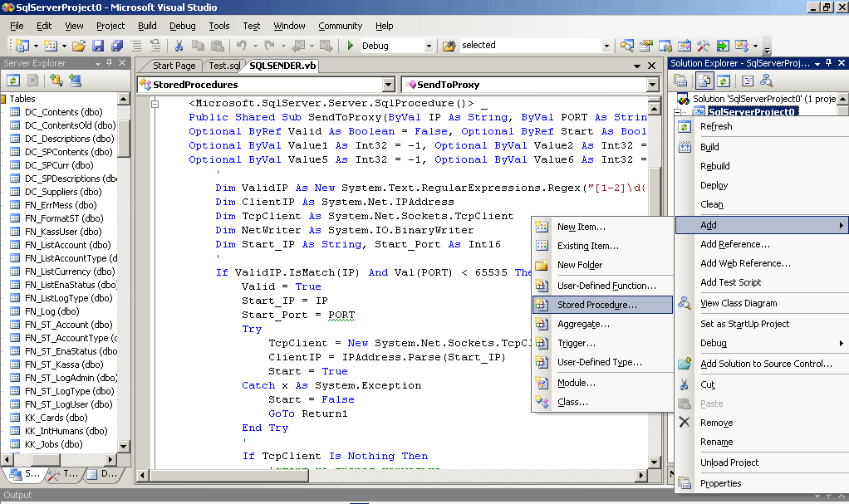Pin the Server Explorer panel (auto hide)

click(110, 63)
